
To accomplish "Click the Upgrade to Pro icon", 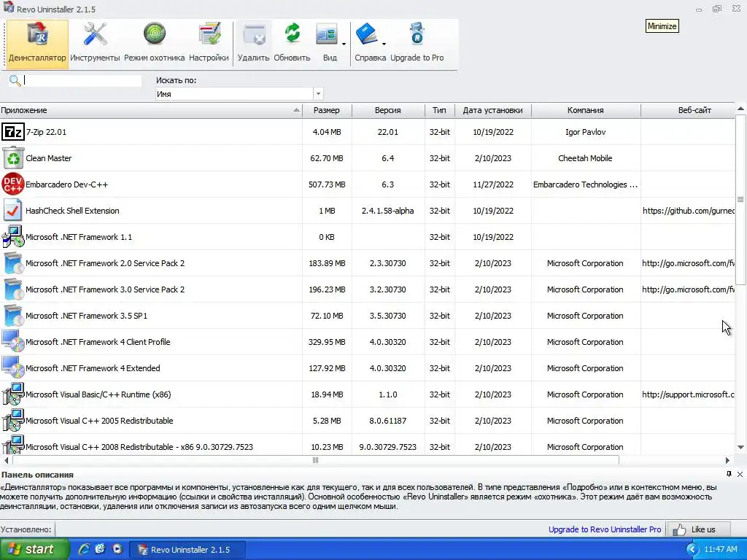I will (417, 35).
